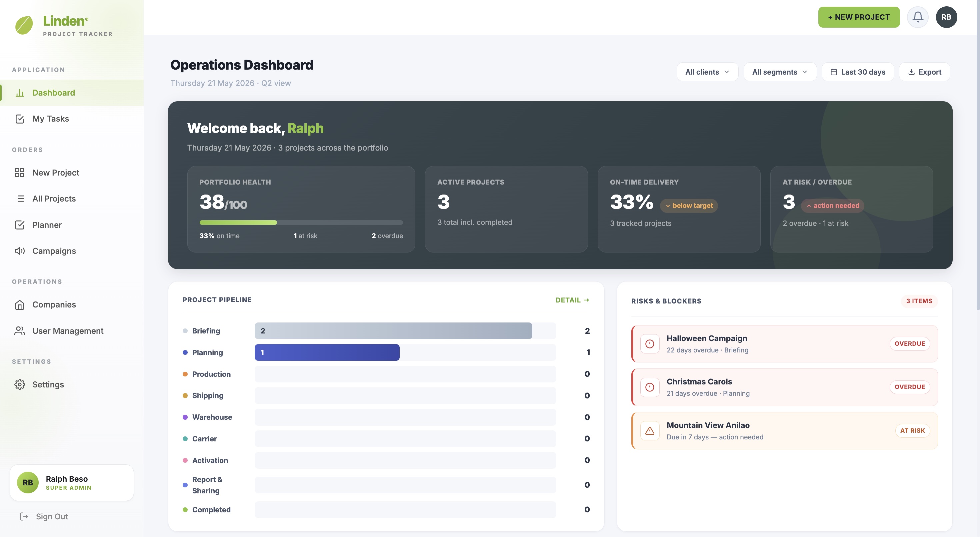Image resolution: width=980 pixels, height=537 pixels.
Task: Click the Report & Sharing stage label
Action: (207, 485)
